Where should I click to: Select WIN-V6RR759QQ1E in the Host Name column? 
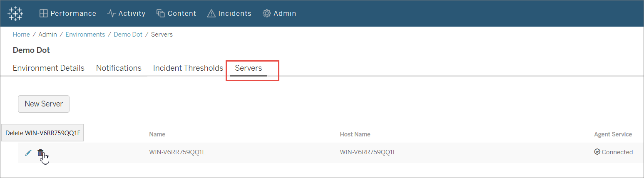(x=368, y=152)
